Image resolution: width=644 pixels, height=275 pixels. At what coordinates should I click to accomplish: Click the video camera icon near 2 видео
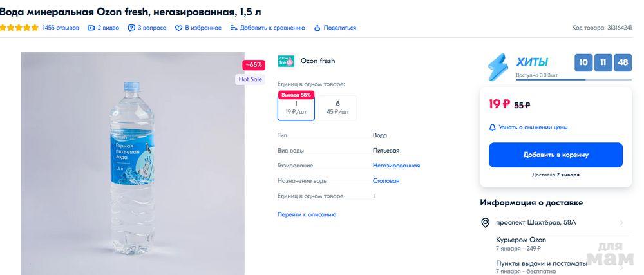point(91,28)
